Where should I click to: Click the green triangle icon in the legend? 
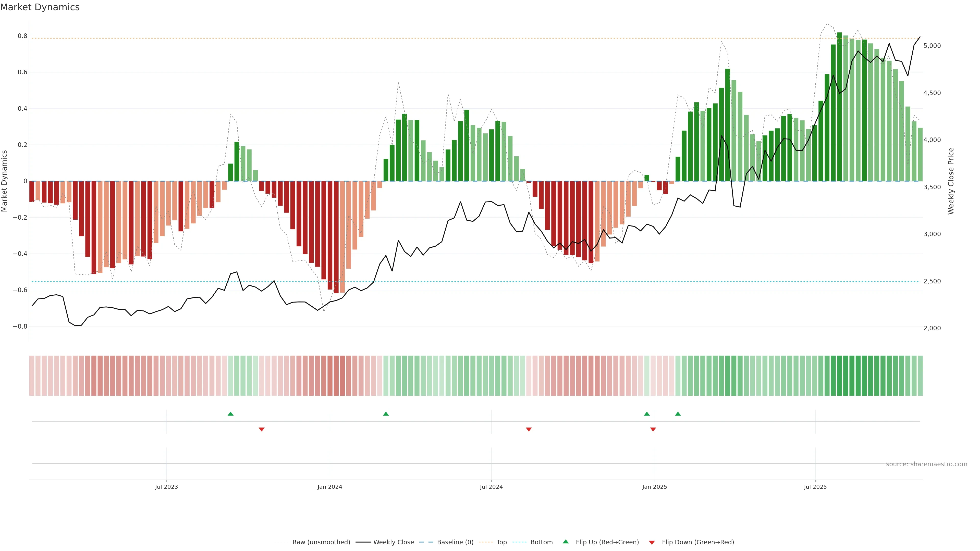[565, 542]
